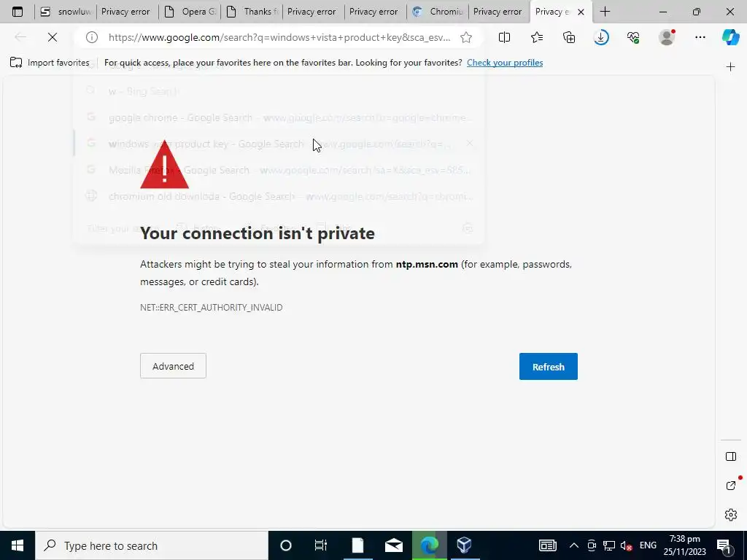
Task: Select NET::ERR_CERT_AUTHORITY_INVALID error code text
Action: click(x=211, y=308)
